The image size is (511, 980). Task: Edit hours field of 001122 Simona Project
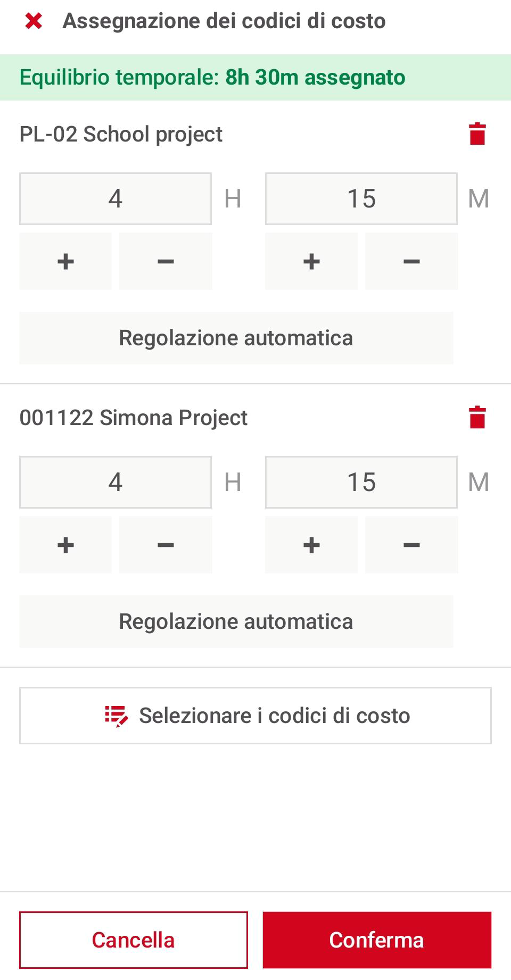coord(116,482)
